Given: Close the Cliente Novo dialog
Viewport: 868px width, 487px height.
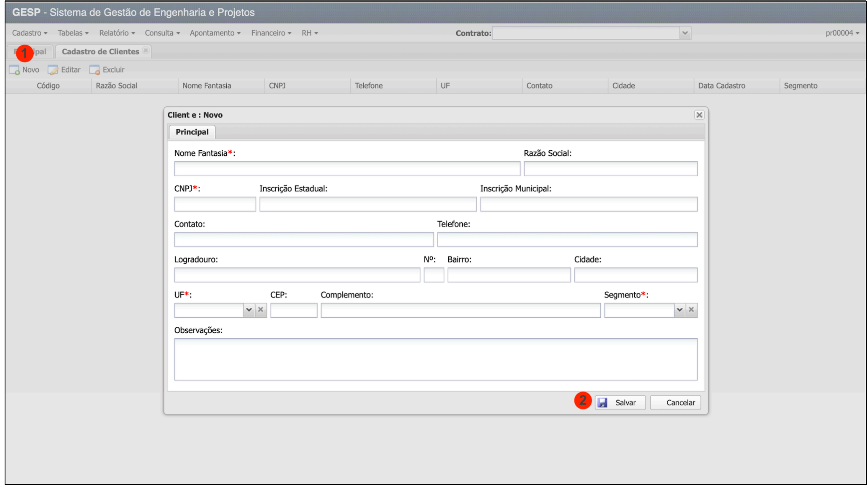Looking at the screenshot, I should (699, 115).
